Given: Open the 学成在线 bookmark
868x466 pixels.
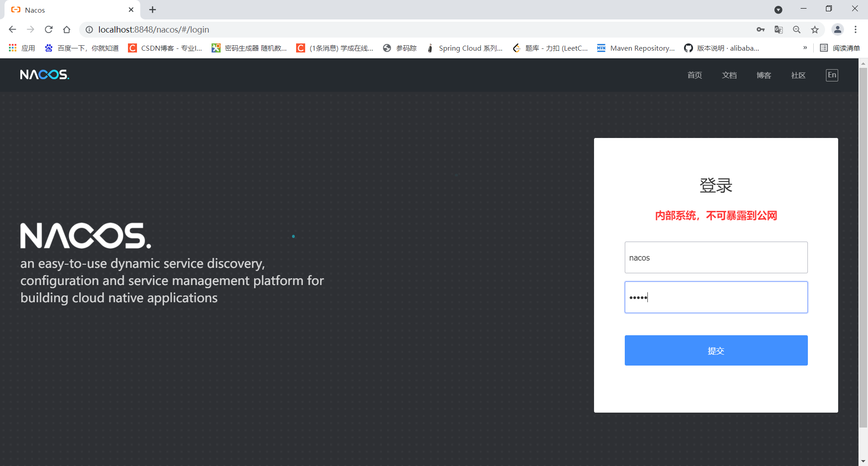Looking at the screenshot, I should [x=335, y=48].
